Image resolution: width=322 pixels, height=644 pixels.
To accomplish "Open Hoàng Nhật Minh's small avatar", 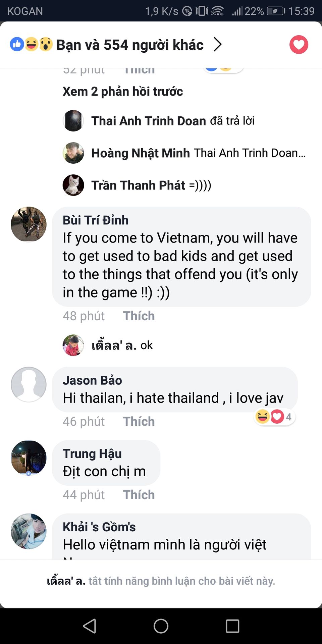I will coord(73,153).
